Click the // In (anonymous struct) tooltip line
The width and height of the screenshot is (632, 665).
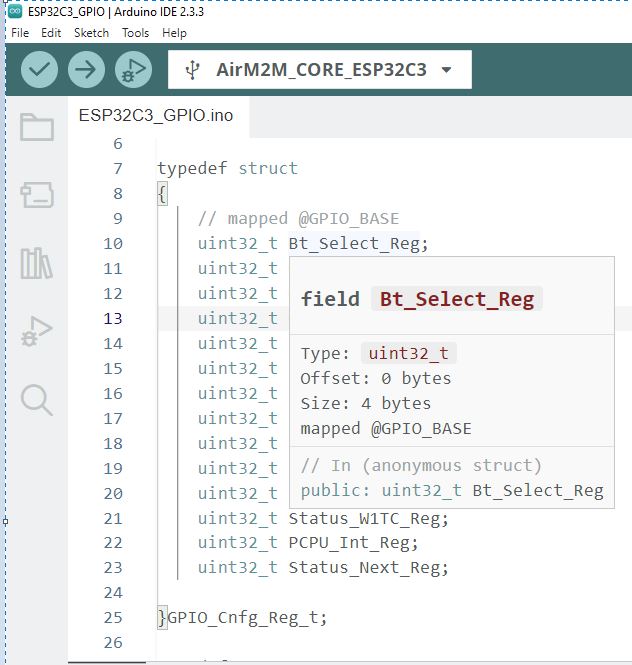click(421, 465)
